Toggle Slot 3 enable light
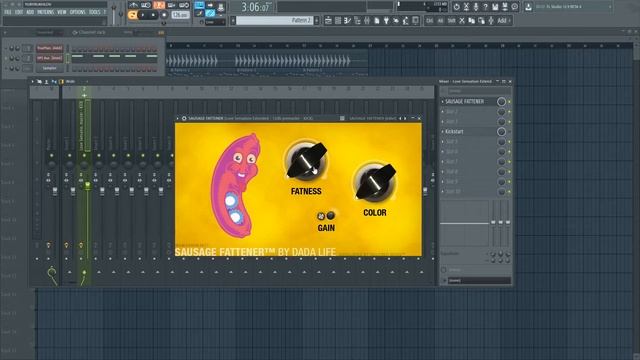 coord(509,122)
